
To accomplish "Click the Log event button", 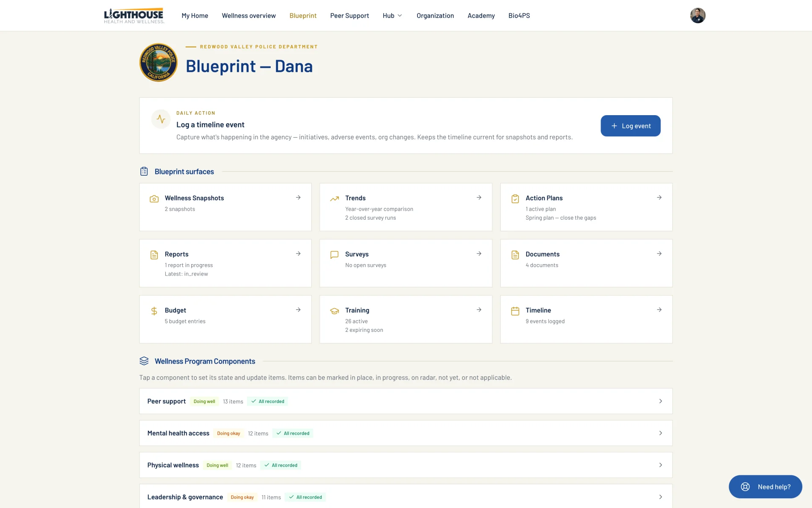I will click(x=631, y=126).
